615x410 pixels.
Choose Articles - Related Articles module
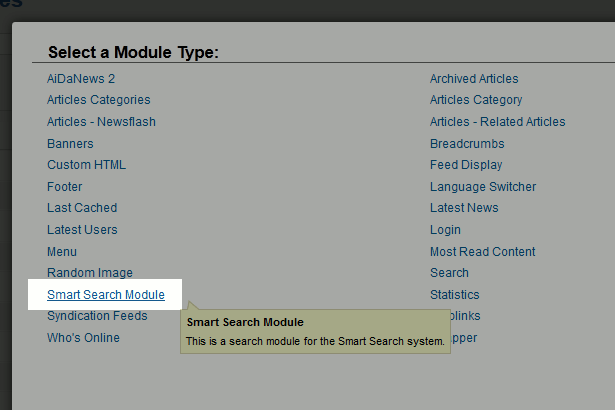point(497,122)
